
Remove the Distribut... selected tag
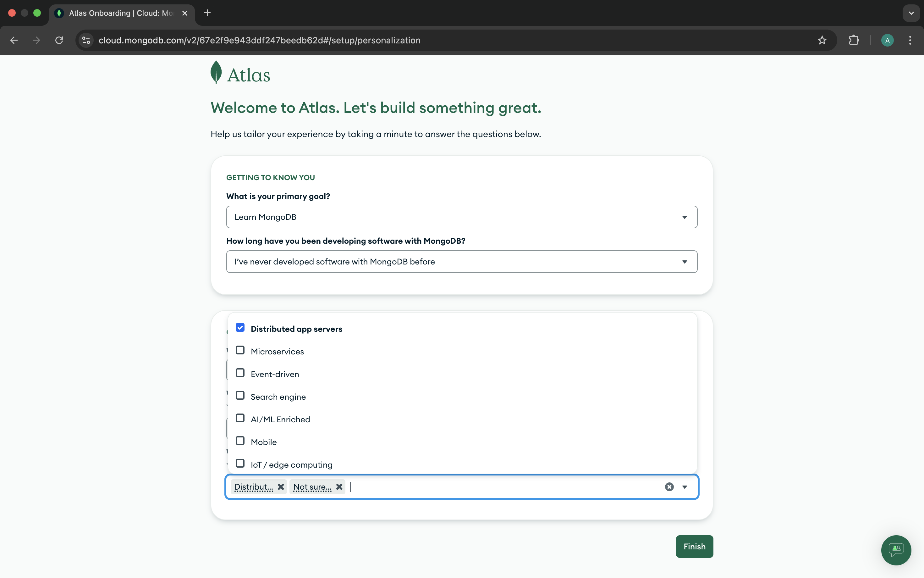click(x=281, y=486)
